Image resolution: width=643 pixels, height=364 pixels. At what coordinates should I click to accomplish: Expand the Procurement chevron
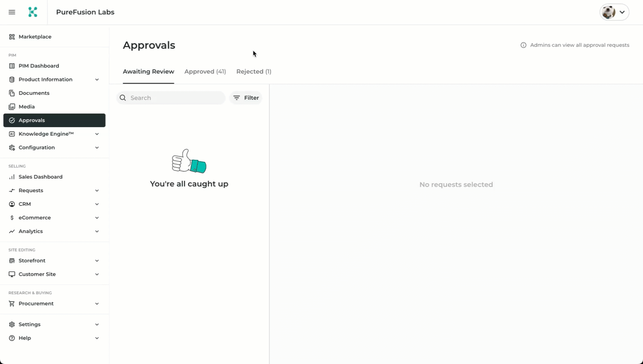click(x=97, y=304)
